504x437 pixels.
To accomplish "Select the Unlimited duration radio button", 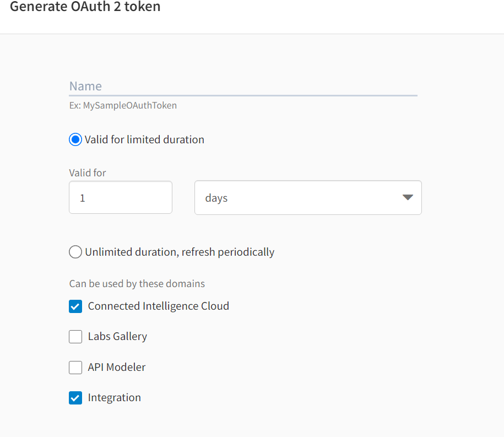I will (75, 252).
